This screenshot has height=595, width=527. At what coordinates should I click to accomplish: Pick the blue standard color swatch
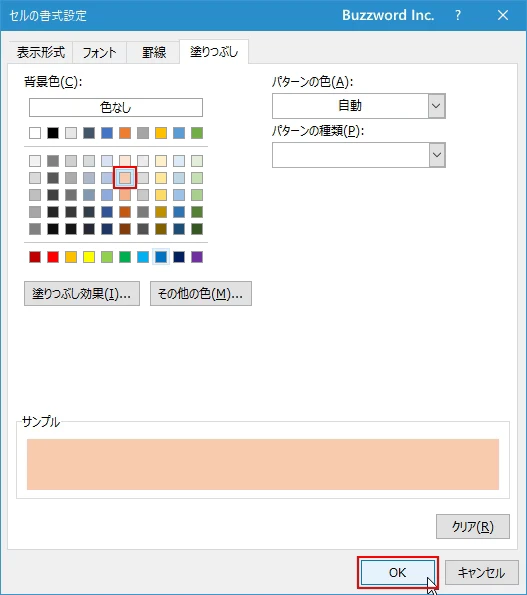point(161,257)
